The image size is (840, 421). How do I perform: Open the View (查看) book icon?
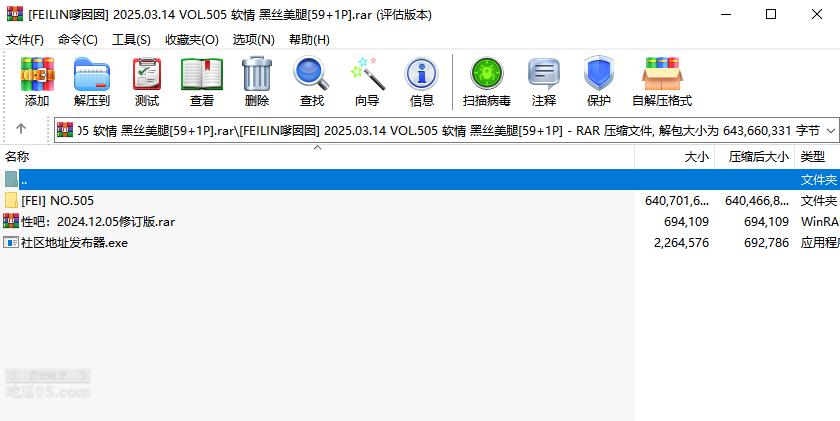tap(202, 82)
